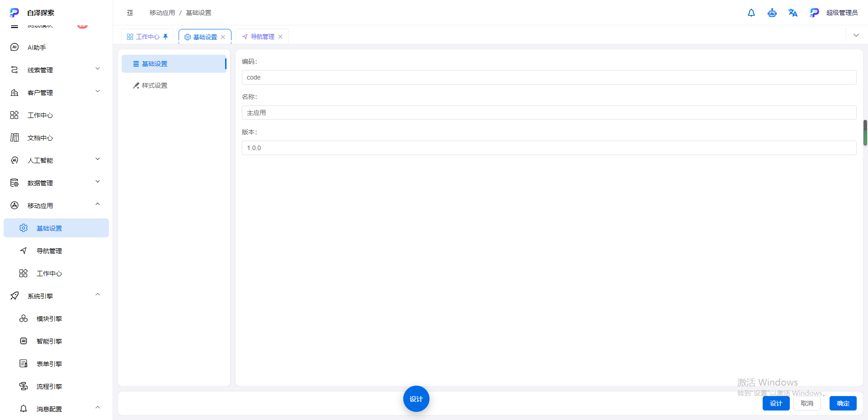Open the AI robot assistant icon
The height and width of the screenshot is (420, 868).
(772, 13)
